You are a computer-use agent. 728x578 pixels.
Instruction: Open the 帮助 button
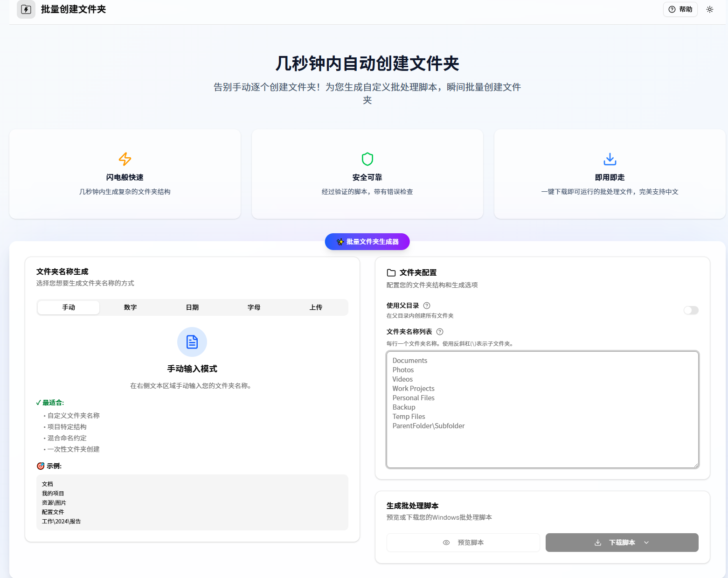[x=680, y=9]
